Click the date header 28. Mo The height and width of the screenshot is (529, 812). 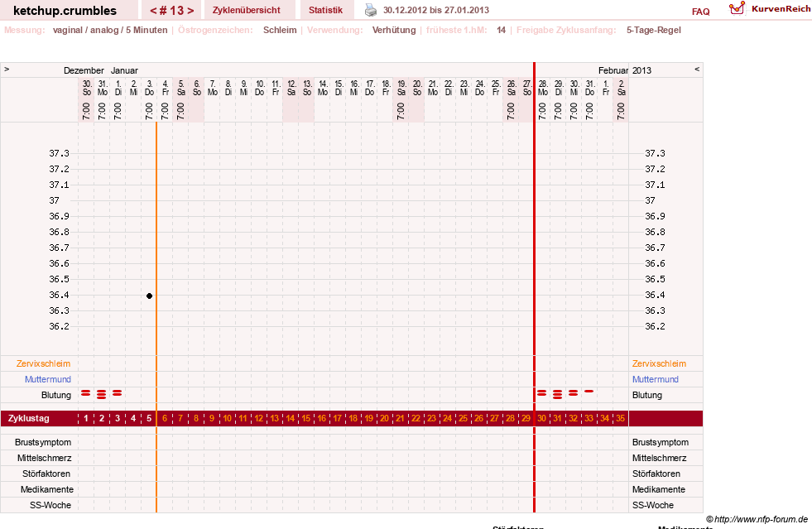point(543,88)
